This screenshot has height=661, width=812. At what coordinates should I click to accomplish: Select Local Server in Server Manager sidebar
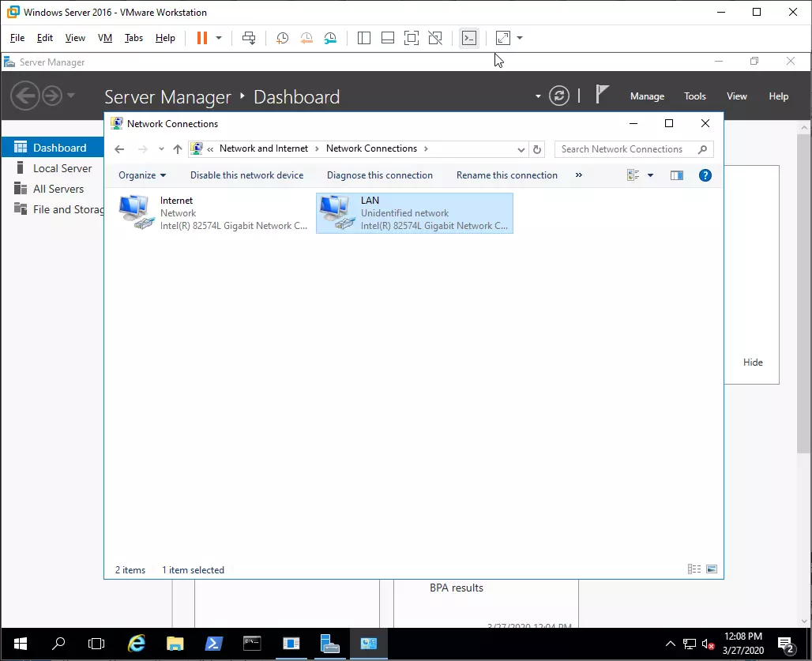pos(53,168)
